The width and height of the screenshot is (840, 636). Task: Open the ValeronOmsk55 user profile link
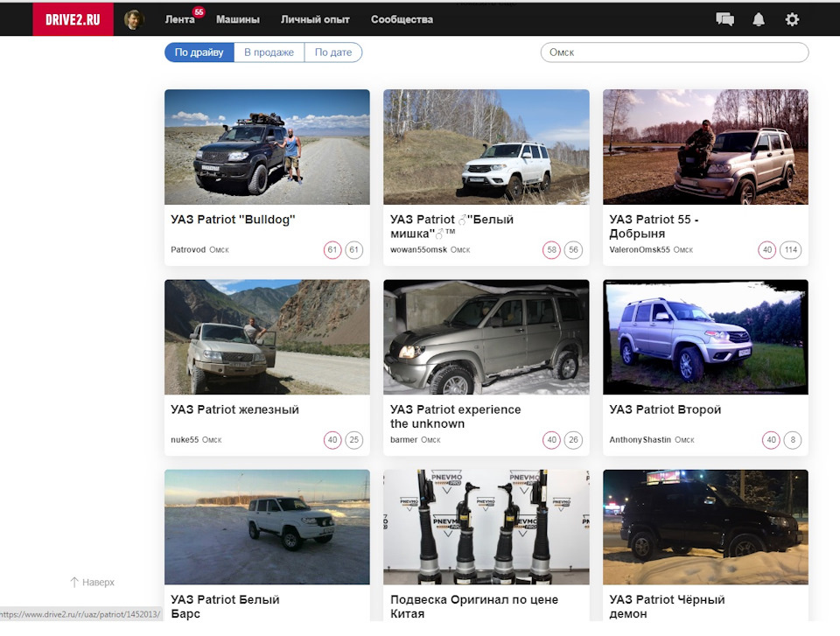coord(640,249)
